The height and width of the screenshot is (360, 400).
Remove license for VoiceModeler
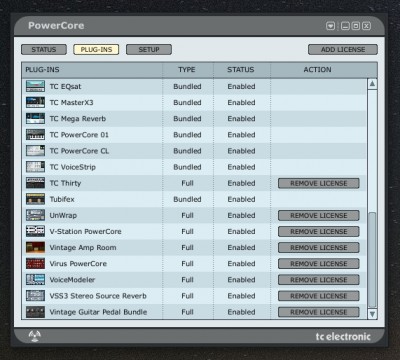tap(319, 280)
